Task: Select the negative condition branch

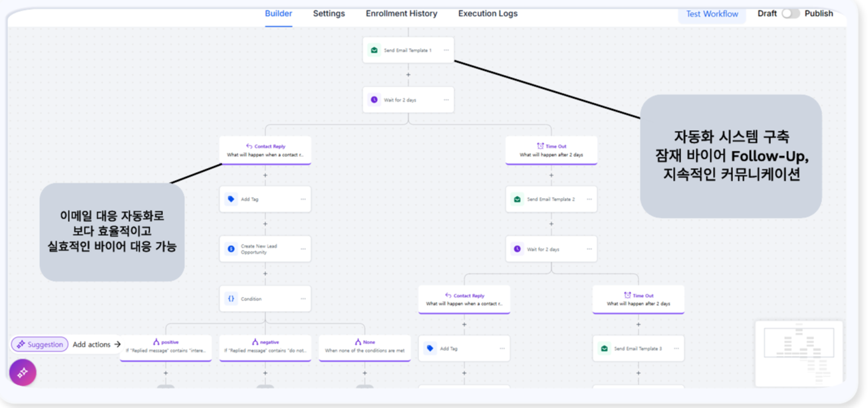Action: coord(265,348)
